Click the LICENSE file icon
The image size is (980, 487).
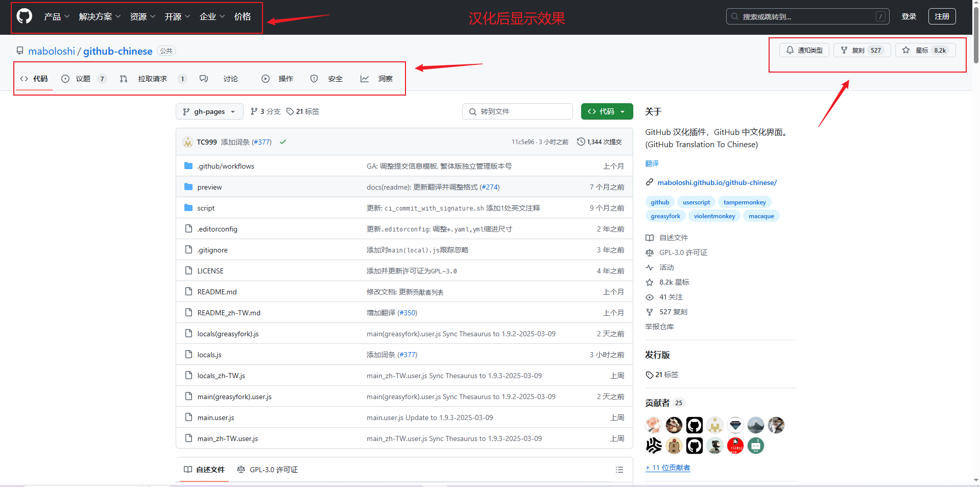pyautogui.click(x=188, y=270)
